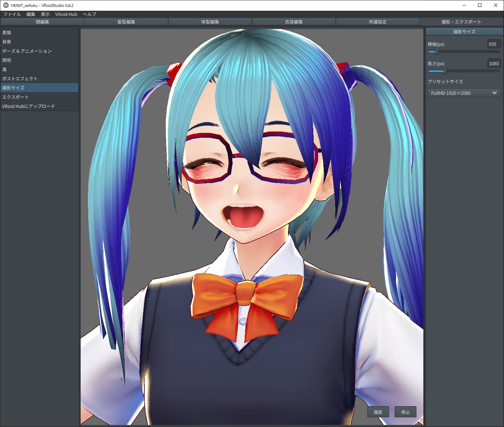Open the 共通設定 tab
The image size is (504, 427).
pyautogui.click(x=377, y=21)
